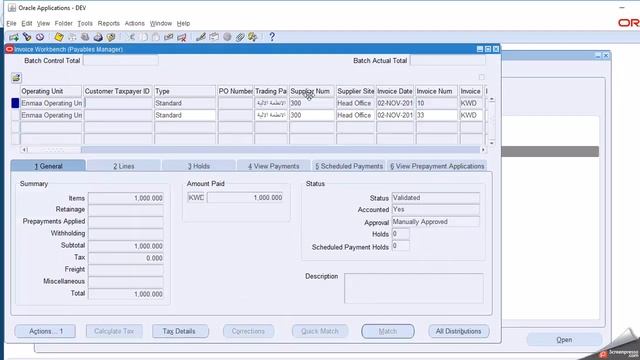640x360 pixels.
Task: Click the Cut scissors toolbar icon
Action: [131, 37]
